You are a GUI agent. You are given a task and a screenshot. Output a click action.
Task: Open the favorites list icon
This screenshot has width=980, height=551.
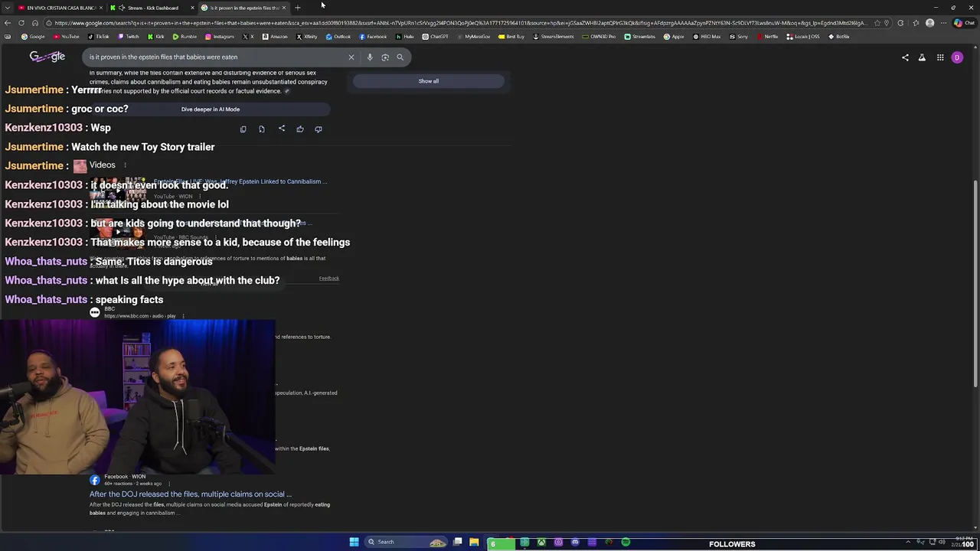(916, 23)
